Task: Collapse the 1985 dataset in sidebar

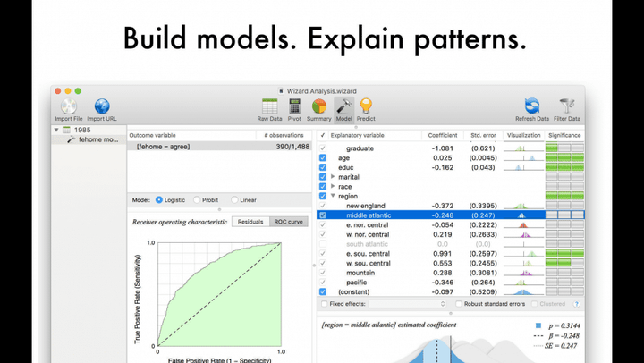Action: coord(56,131)
